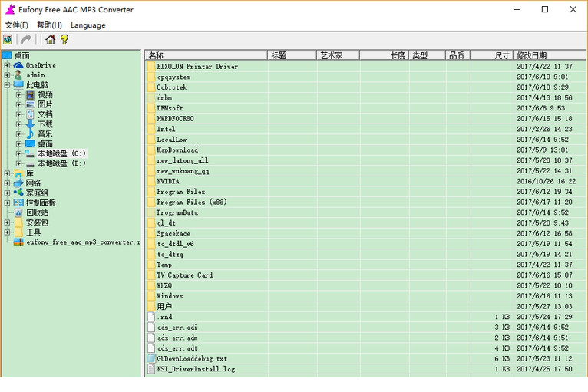Expand the 安装包 tree node
Image resolution: width=588 pixels, height=392 pixels.
7,222
